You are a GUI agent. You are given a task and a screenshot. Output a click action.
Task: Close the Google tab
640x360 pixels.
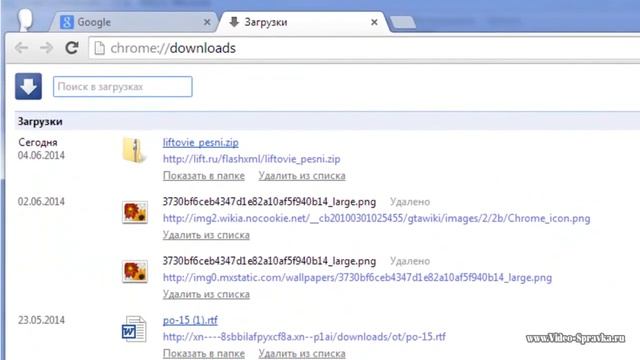(x=207, y=22)
